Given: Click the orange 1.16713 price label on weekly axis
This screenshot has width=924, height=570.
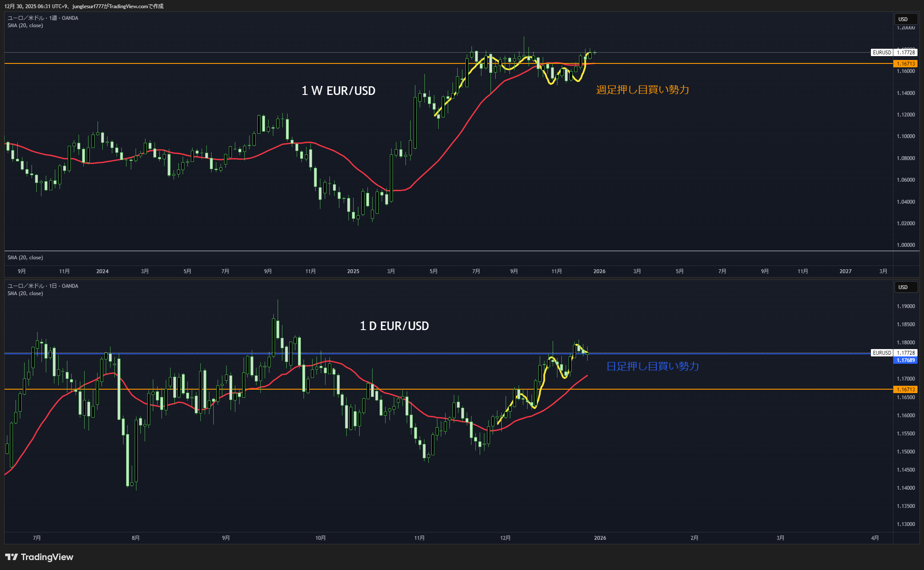Looking at the screenshot, I should tap(905, 64).
